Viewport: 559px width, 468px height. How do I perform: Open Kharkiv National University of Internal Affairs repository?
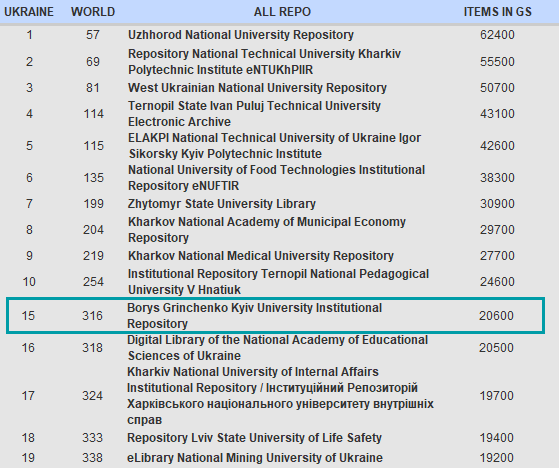[x=280, y=396]
